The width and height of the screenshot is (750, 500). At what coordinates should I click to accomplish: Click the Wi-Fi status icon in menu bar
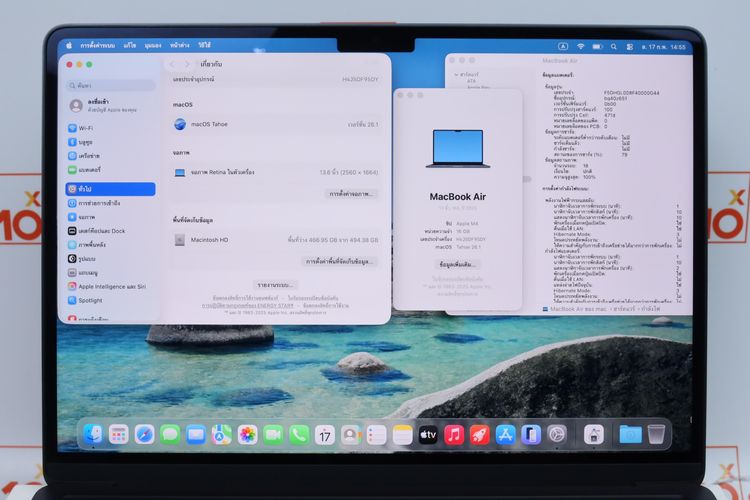tap(580, 46)
